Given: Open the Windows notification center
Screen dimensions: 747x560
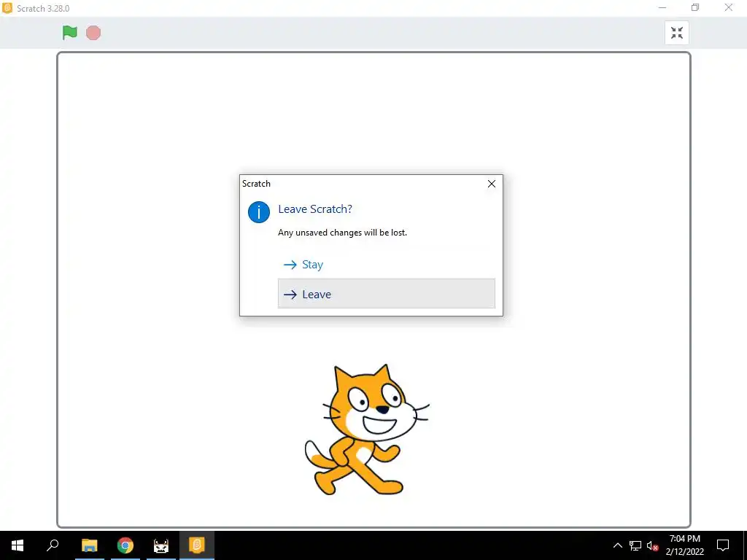Looking at the screenshot, I should (x=723, y=545).
